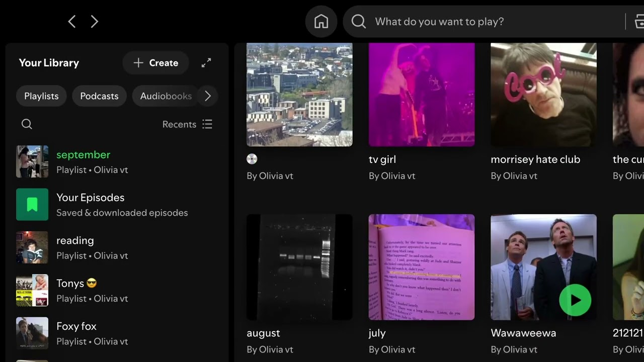
Task: Click 'By Olivia vt' under Wawaweewa
Action: tap(514, 349)
